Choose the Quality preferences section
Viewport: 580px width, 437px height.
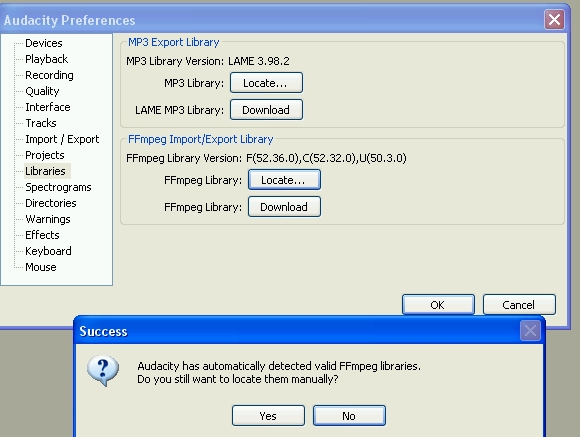[x=42, y=91]
